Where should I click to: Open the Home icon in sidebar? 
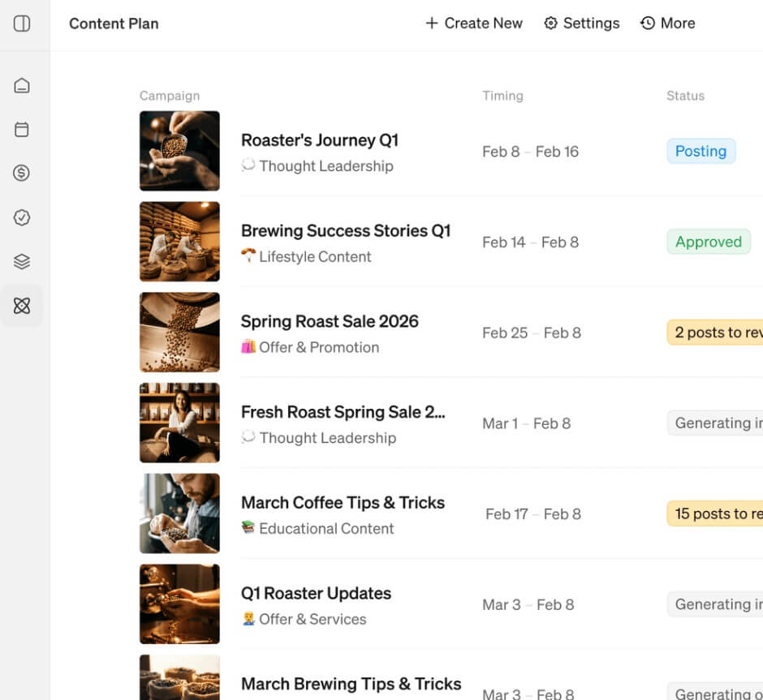(x=22, y=86)
